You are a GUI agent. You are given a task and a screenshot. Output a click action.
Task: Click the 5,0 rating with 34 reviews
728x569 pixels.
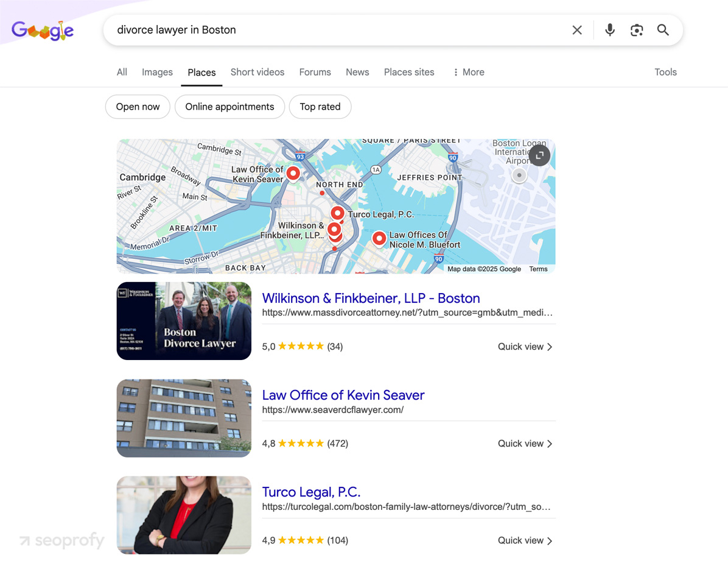303,347
